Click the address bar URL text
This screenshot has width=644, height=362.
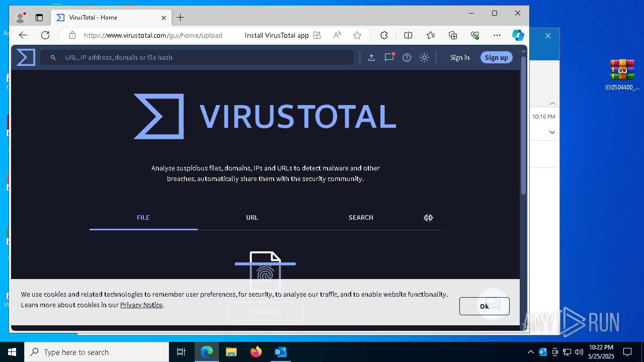[x=153, y=35]
